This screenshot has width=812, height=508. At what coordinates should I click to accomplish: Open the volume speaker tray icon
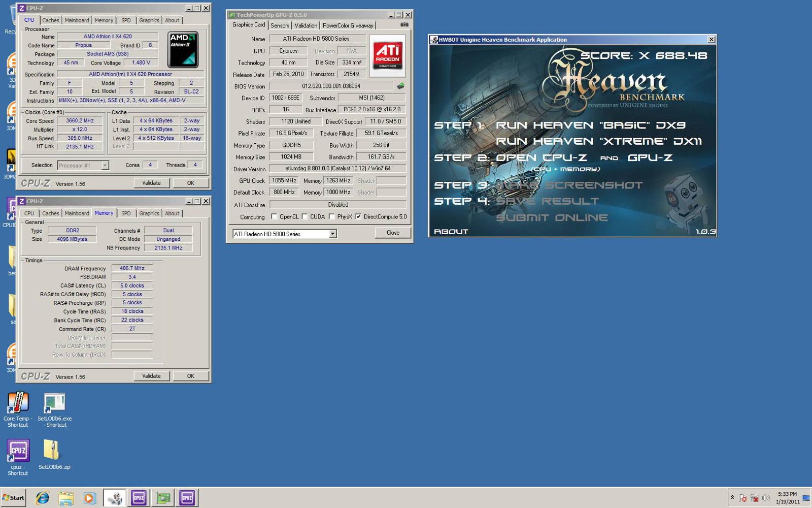(766, 498)
